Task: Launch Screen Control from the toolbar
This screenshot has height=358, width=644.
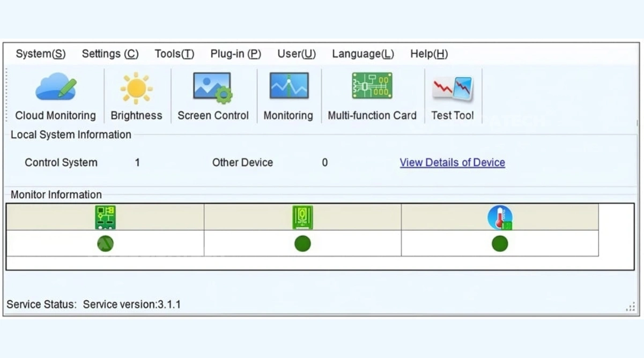Action: [x=213, y=96]
